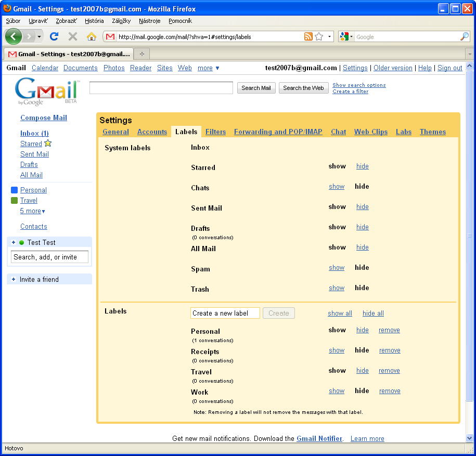
Task: Go back with the green back arrow
Action: (13, 37)
